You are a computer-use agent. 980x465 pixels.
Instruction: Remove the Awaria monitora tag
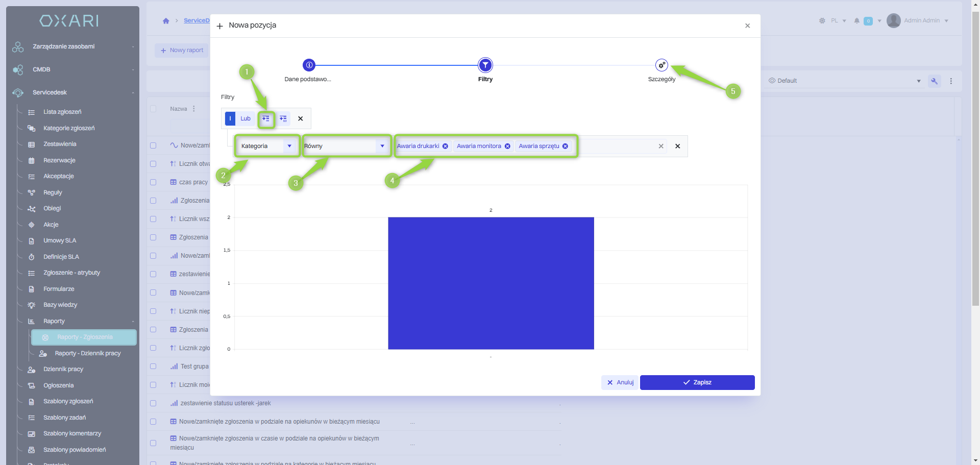(507, 146)
